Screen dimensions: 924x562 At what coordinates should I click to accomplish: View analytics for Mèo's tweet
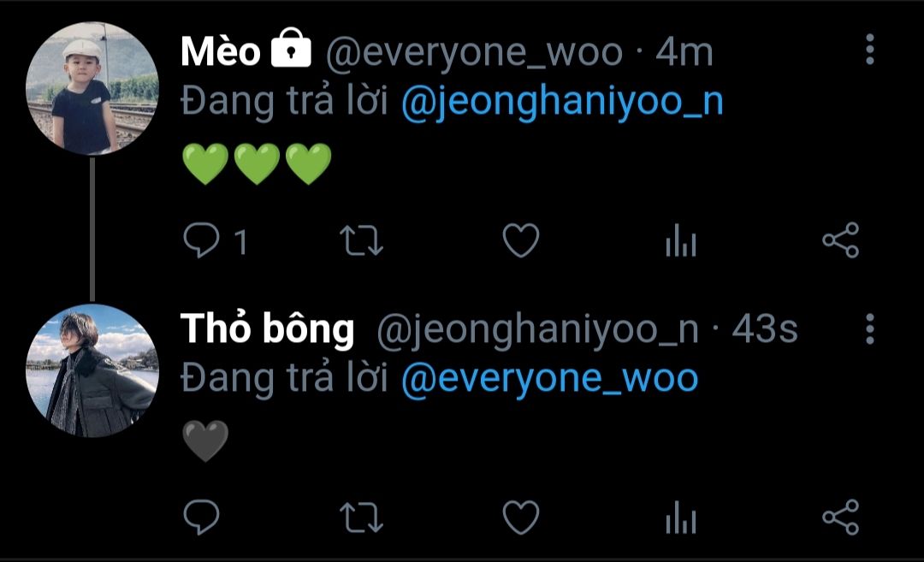[x=681, y=240]
